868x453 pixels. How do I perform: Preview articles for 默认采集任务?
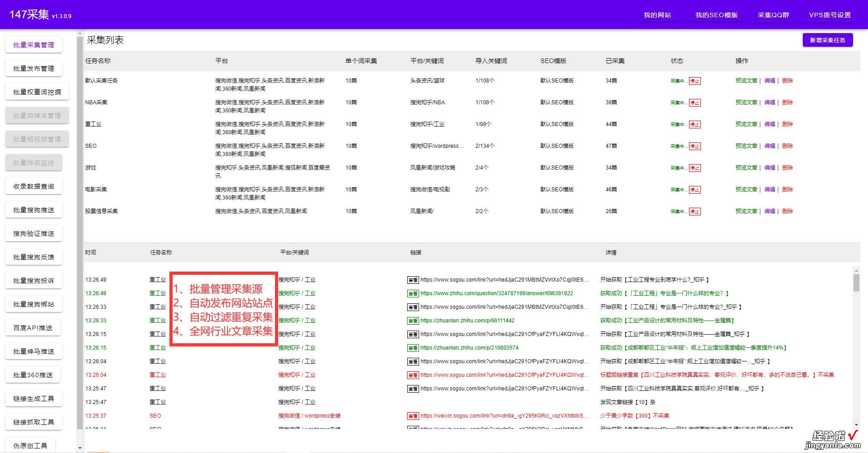[x=746, y=81]
